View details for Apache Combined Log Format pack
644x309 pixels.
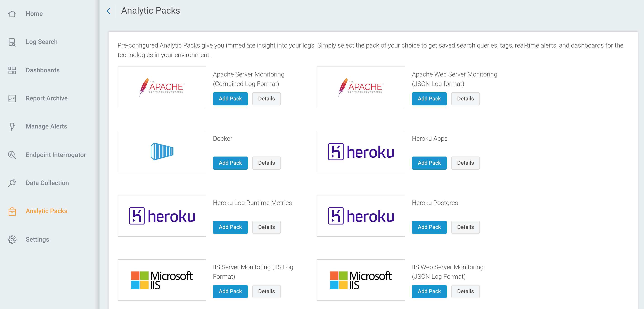pyautogui.click(x=266, y=99)
